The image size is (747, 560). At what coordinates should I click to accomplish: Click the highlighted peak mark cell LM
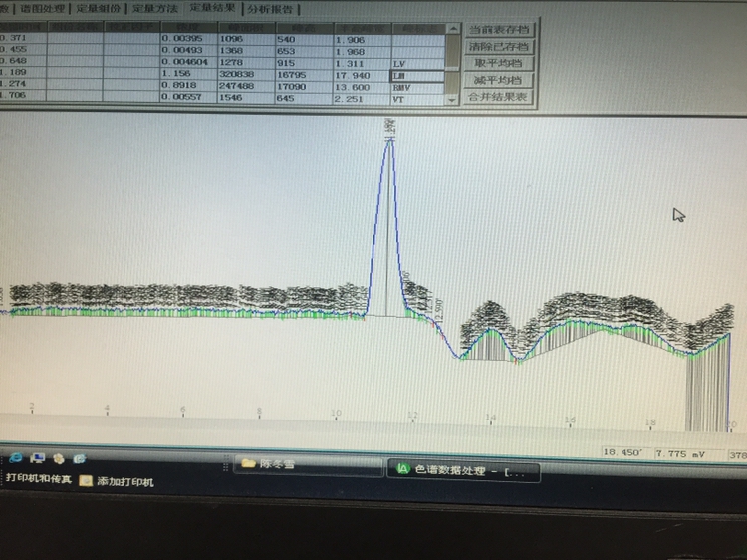[417, 76]
